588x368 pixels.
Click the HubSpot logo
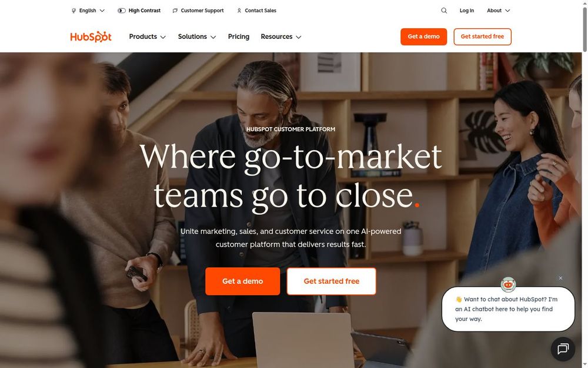click(x=91, y=37)
